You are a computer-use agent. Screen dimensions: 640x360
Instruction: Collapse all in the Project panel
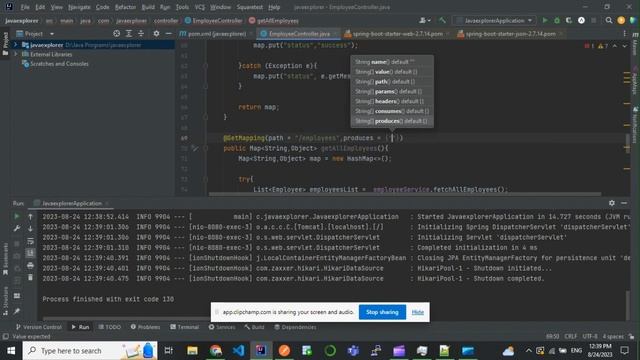[141, 34]
